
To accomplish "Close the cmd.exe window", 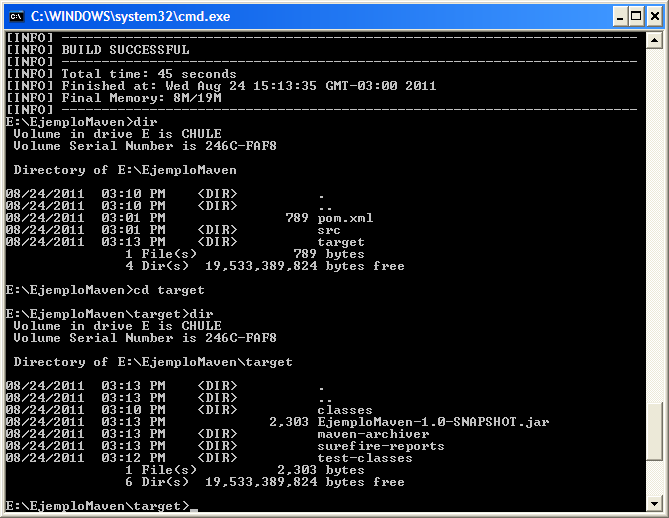I will pos(655,17).
